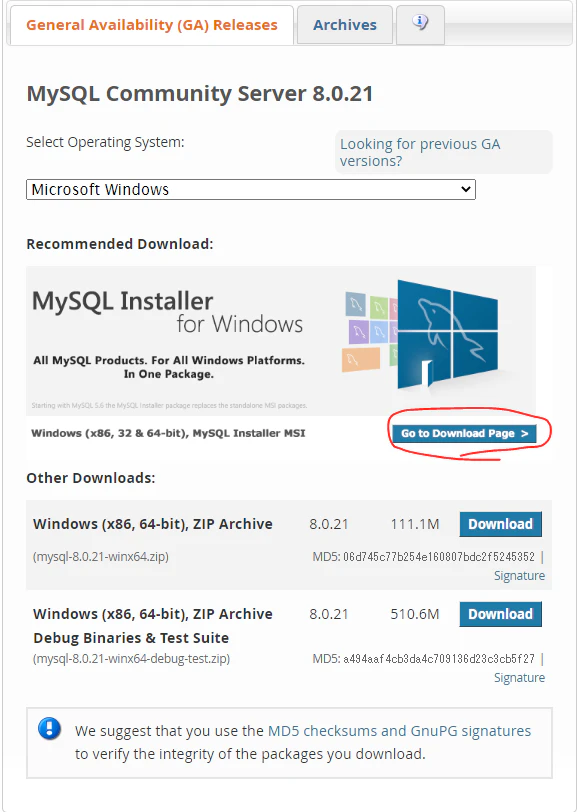
Task: Open the MD5 checksums and GnuPG signatures link
Action: coord(399,731)
